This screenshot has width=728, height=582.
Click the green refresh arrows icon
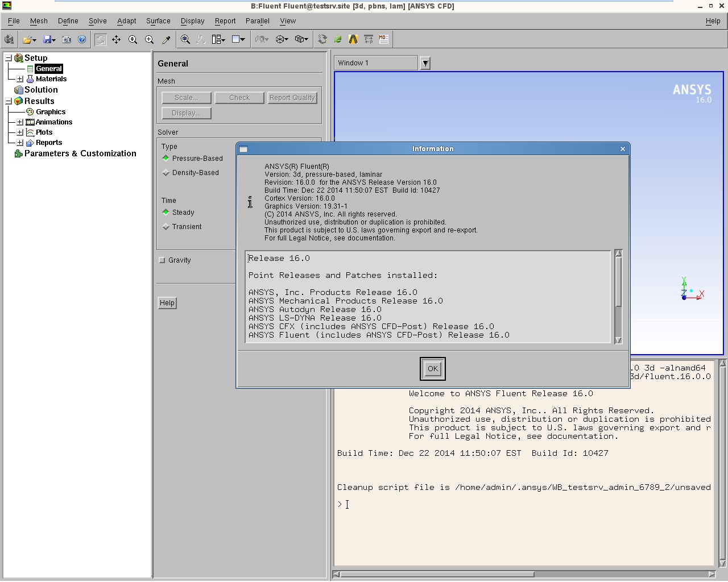click(338, 40)
